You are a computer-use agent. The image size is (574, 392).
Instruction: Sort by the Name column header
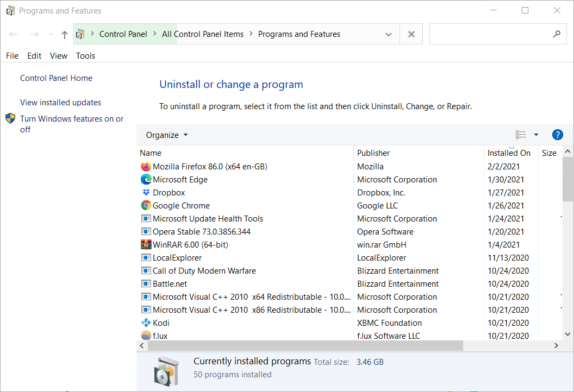(245, 153)
